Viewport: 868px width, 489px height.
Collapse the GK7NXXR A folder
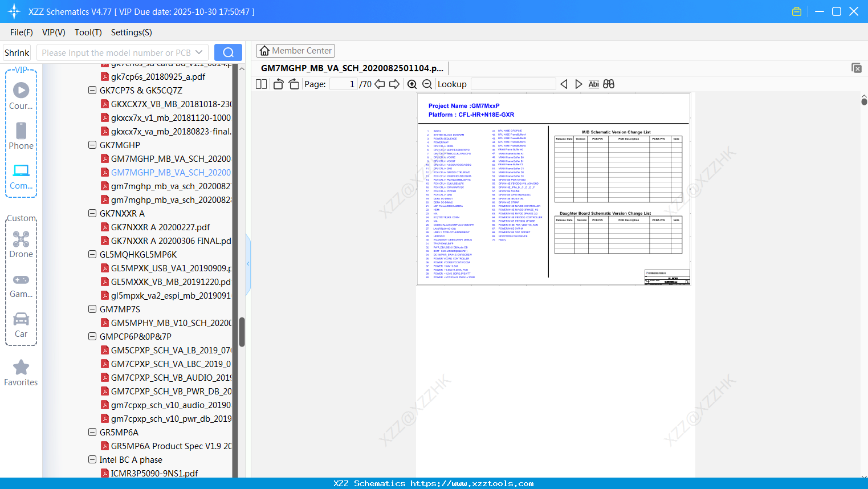[x=92, y=213]
